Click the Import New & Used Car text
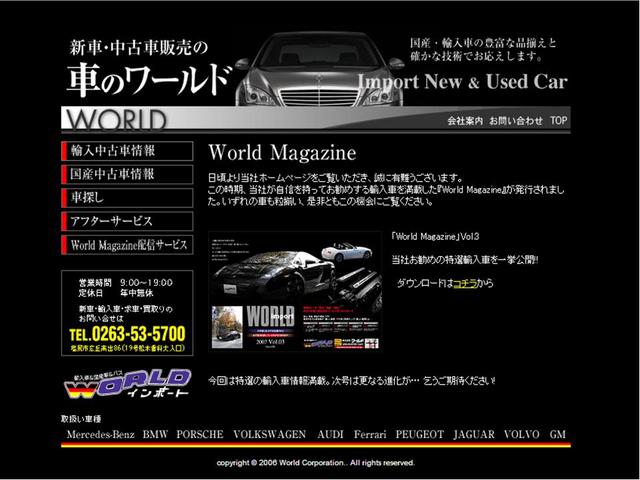 463,81
